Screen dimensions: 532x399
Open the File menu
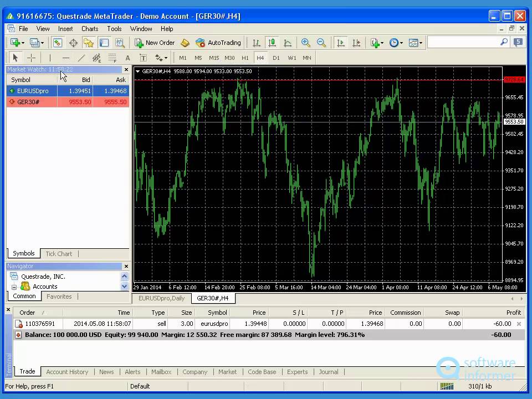pos(23,29)
